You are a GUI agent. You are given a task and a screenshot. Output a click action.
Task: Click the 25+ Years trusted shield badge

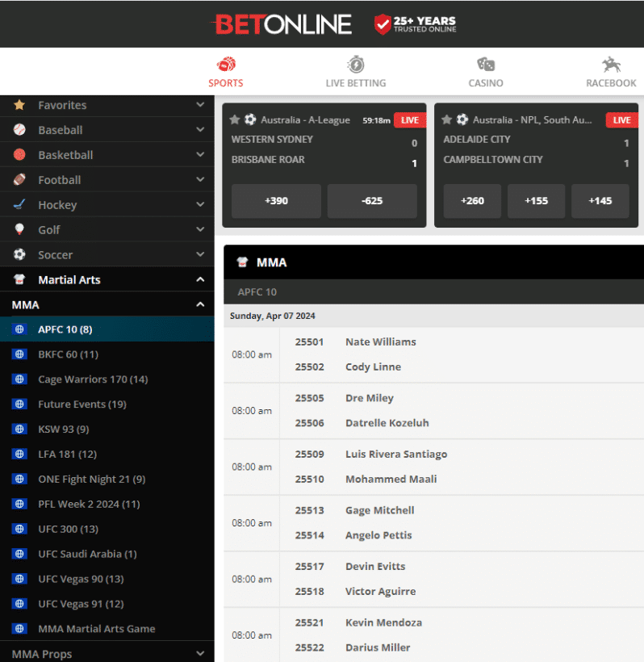pyautogui.click(x=415, y=24)
